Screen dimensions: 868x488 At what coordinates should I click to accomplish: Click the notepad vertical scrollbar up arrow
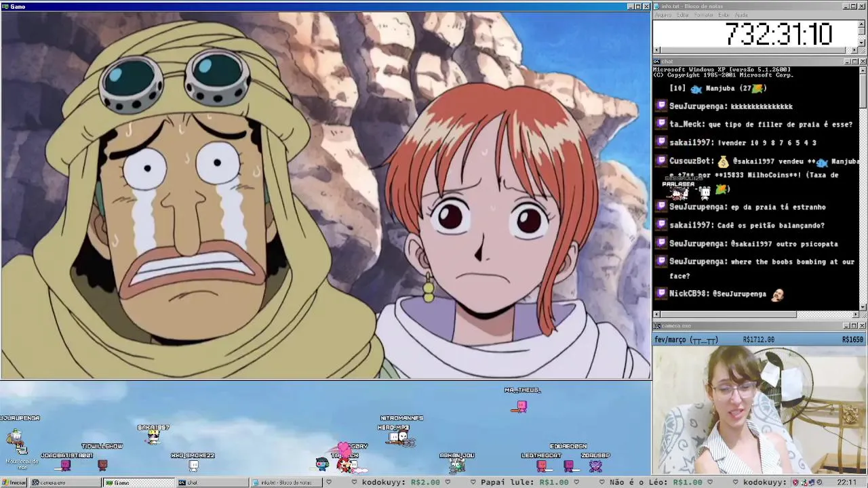pyautogui.click(x=862, y=23)
